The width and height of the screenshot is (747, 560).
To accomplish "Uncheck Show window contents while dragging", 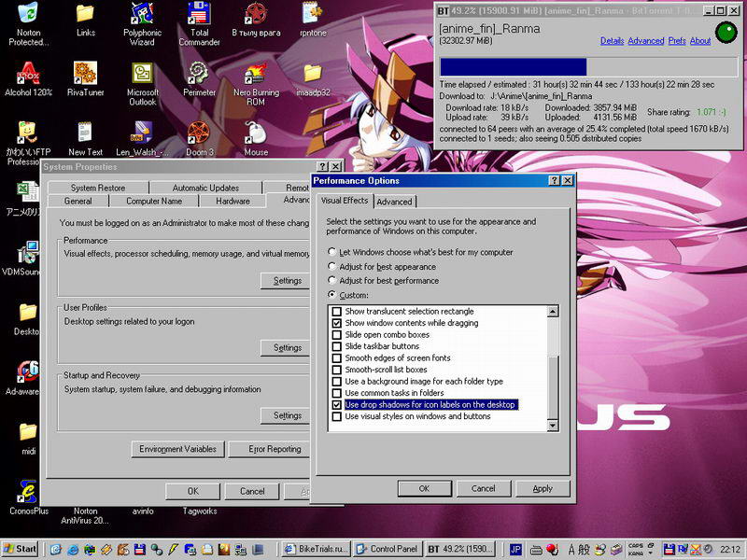I will pyautogui.click(x=337, y=323).
